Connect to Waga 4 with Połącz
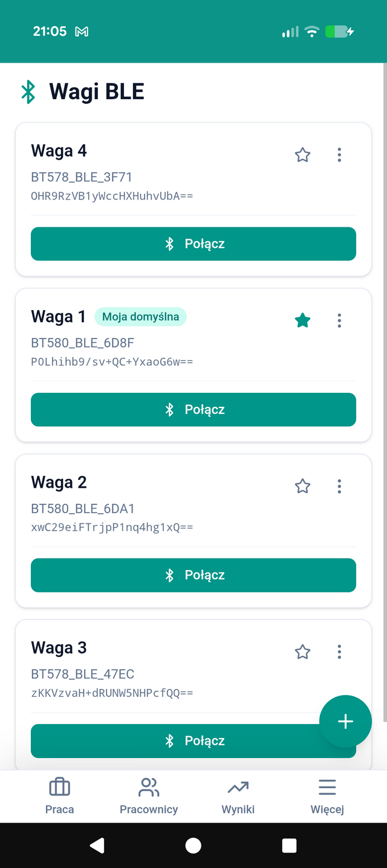387x868 pixels. pos(193,244)
